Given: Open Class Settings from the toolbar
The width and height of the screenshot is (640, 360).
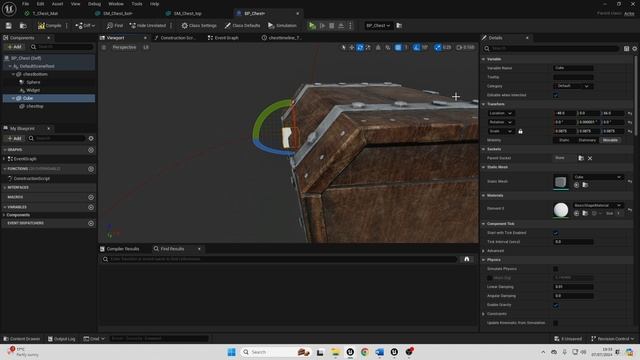Looking at the screenshot, I should [199, 25].
